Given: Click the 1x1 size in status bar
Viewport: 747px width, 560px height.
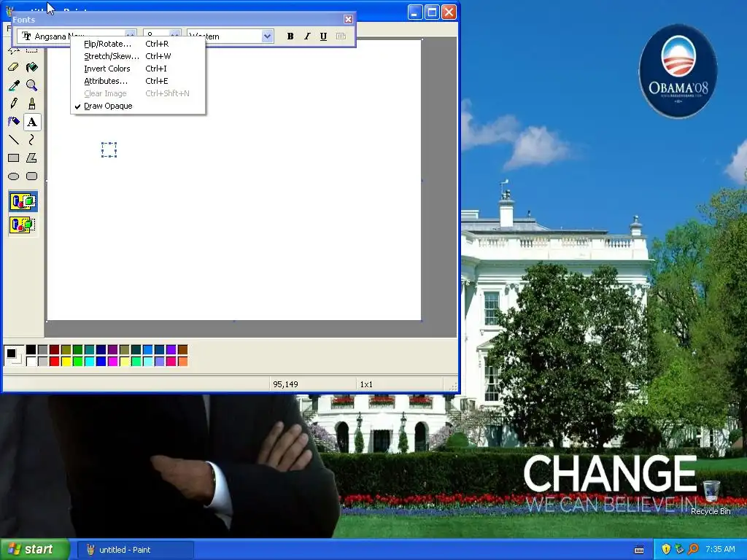Looking at the screenshot, I should [x=366, y=384].
